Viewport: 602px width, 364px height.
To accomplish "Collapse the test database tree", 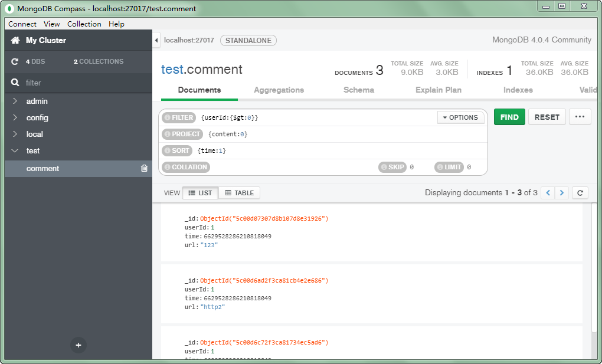I will point(15,151).
